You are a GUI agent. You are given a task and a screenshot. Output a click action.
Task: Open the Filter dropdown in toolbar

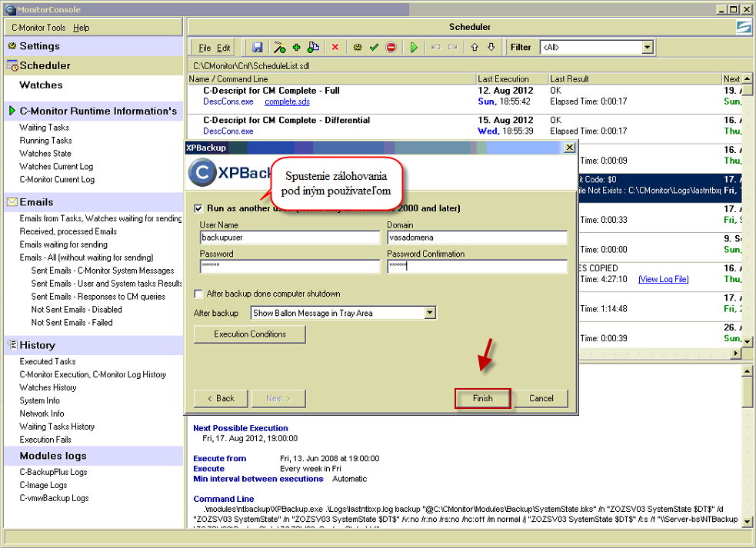(648, 47)
